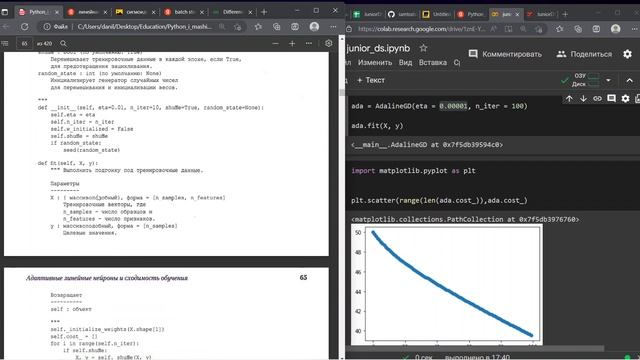
Task: Open profile avatar in left browser
Action: pos(314,27)
